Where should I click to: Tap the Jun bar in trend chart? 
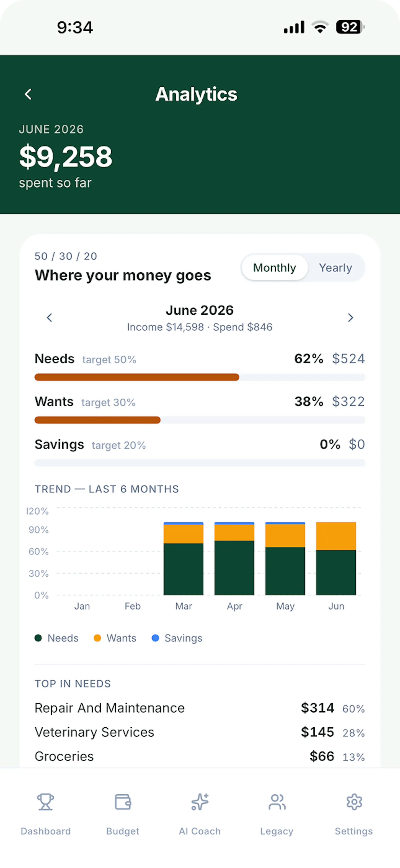tap(336, 558)
